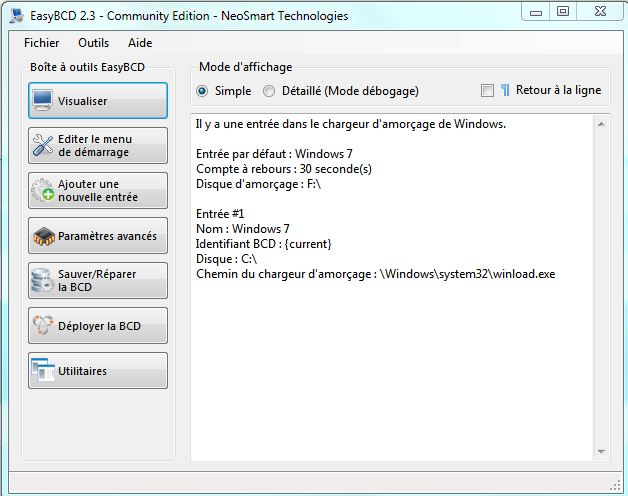The width and height of the screenshot is (628, 496).
Task: Click the line 'Nom : Windows 7'
Action: (243, 229)
